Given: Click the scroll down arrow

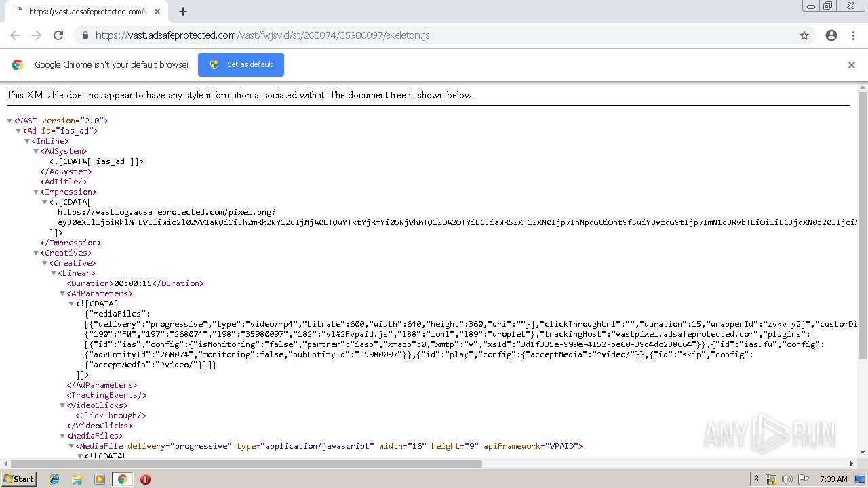Looking at the screenshot, I should 863,453.
